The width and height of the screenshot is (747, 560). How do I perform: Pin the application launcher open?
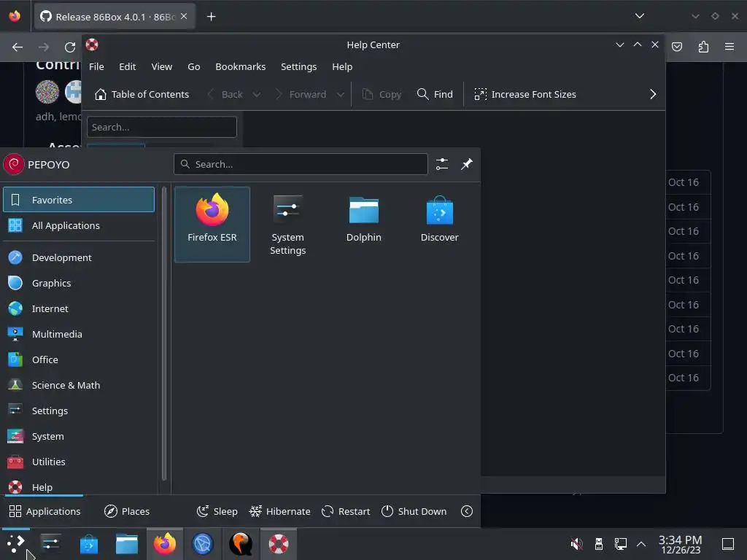pyautogui.click(x=467, y=164)
